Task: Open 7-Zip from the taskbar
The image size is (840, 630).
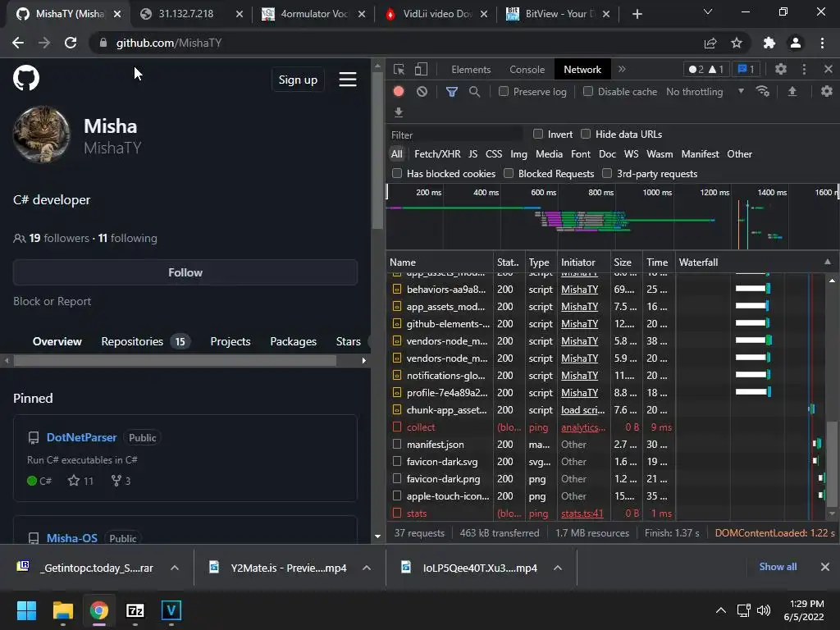Action: pyautogui.click(x=135, y=610)
